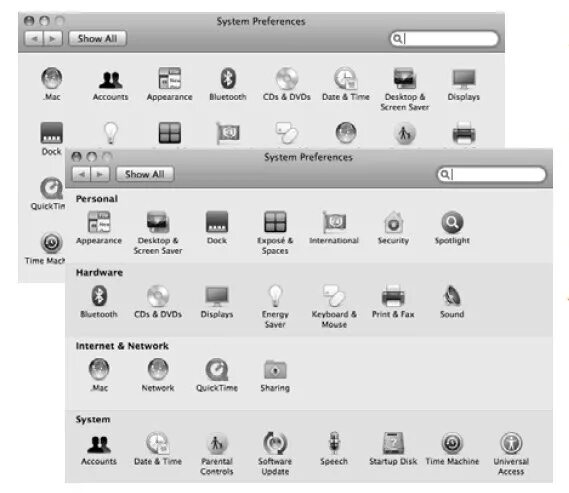The height and width of the screenshot is (493, 569).
Task: Open the Exposé grid icon in back window
Action: tap(169, 133)
